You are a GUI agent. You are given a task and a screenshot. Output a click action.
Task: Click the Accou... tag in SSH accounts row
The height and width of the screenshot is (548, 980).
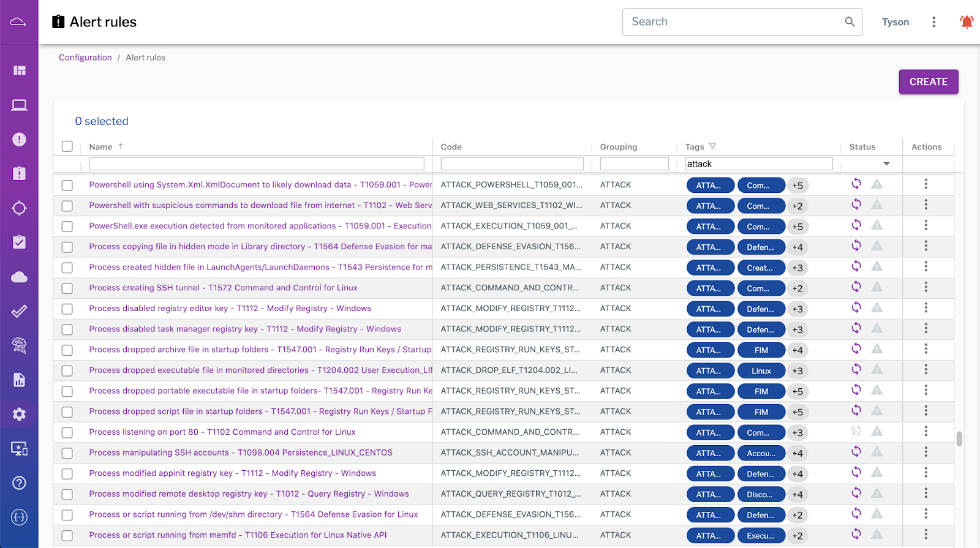pyautogui.click(x=761, y=454)
